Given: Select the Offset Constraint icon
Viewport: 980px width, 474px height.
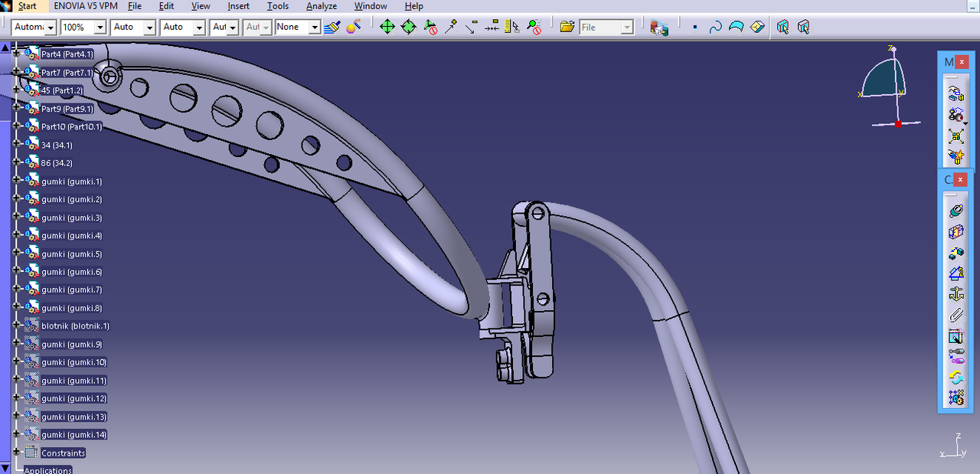Looking at the screenshot, I should [x=955, y=253].
